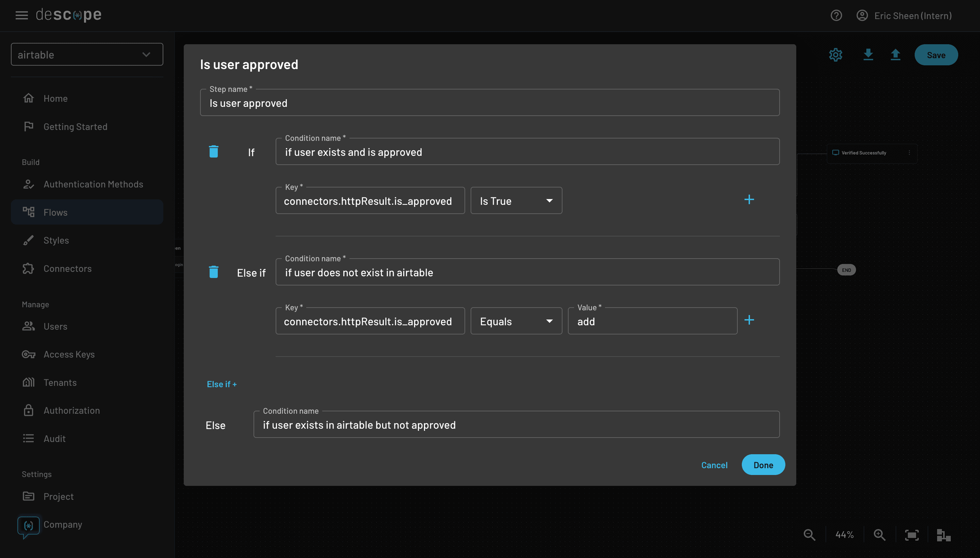The width and height of the screenshot is (980, 558).
Task: Click the download icon in toolbar
Action: tap(868, 54)
